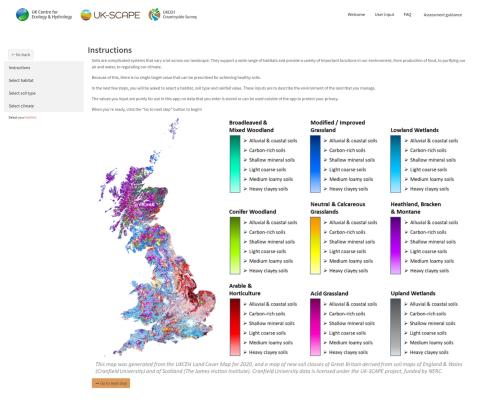The height and width of the screenshot is (408, 480).
Task: Click 'Shallow mineral soils' under Upland Wetlands
Action: coord(432,323)
